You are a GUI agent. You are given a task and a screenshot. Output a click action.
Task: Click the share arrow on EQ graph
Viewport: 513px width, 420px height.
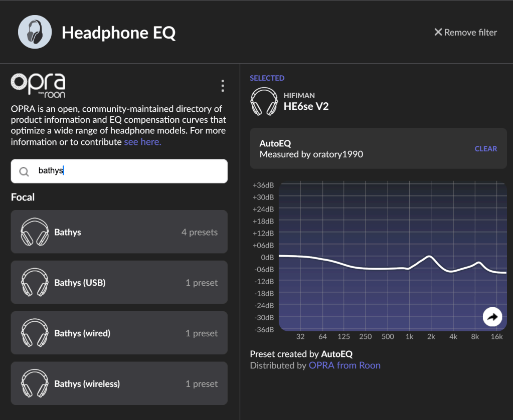[x=492, y=317]
